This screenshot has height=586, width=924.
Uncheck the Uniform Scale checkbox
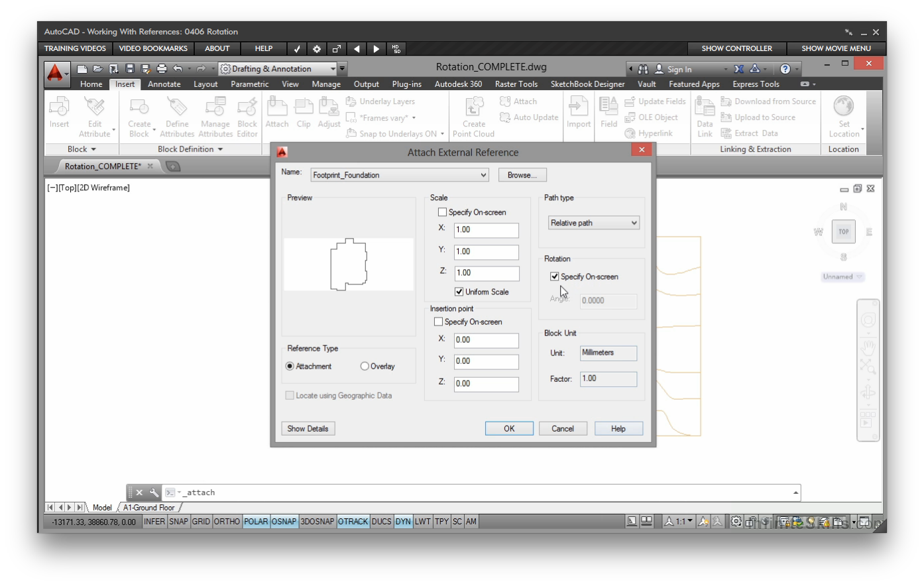tap(459, 292)
